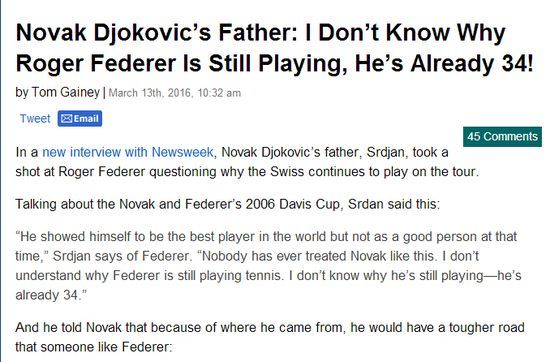Click the word 'Newsweek' in the intro link
The image size is (550, 362).
182,152
